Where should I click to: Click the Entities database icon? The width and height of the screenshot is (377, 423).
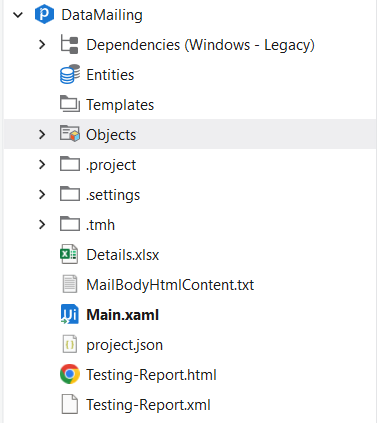70,74
